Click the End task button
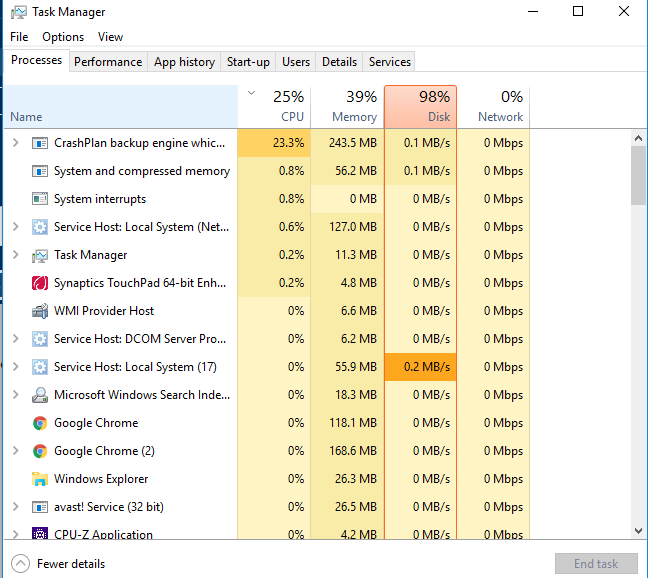 596,564
